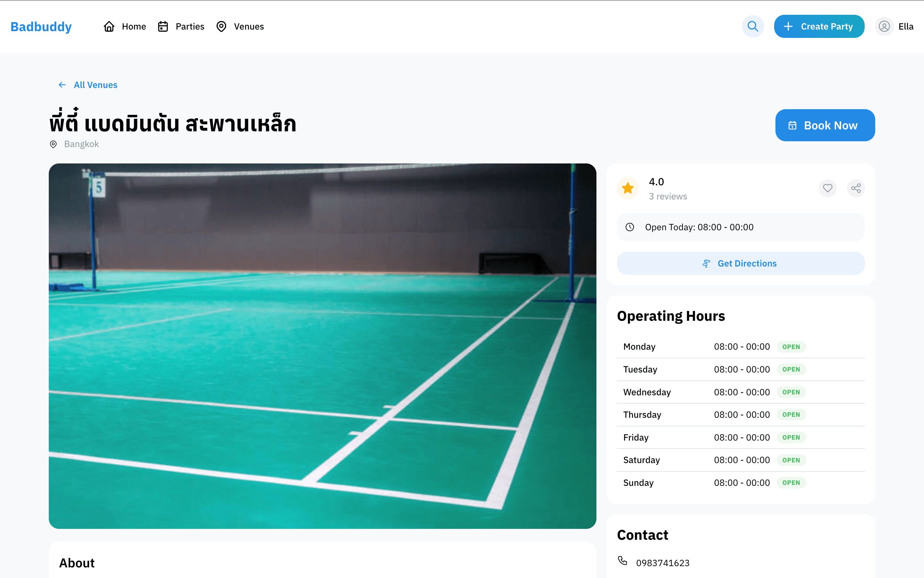
Task: Click the Friday OPEN status badge
Action: tap(791, 437)
